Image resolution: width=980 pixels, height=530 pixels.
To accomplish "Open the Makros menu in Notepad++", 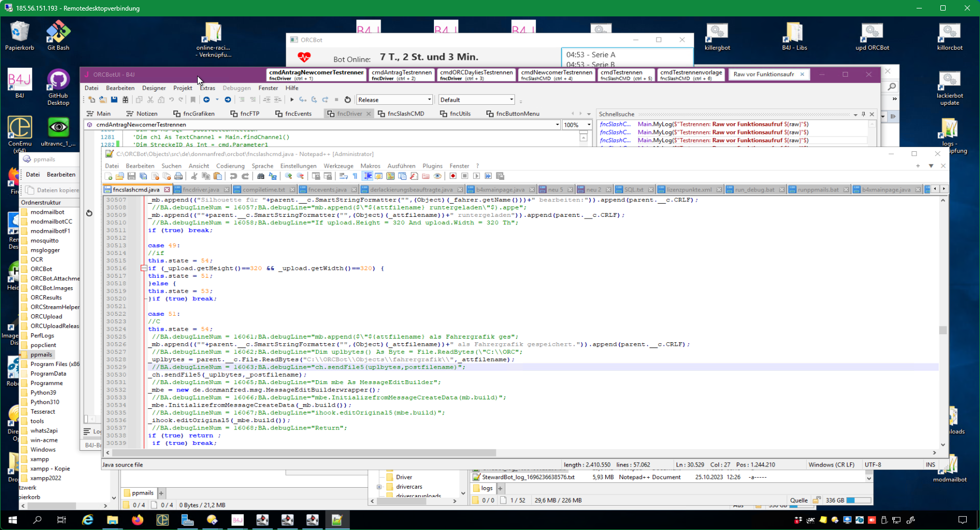I will 370,166.
